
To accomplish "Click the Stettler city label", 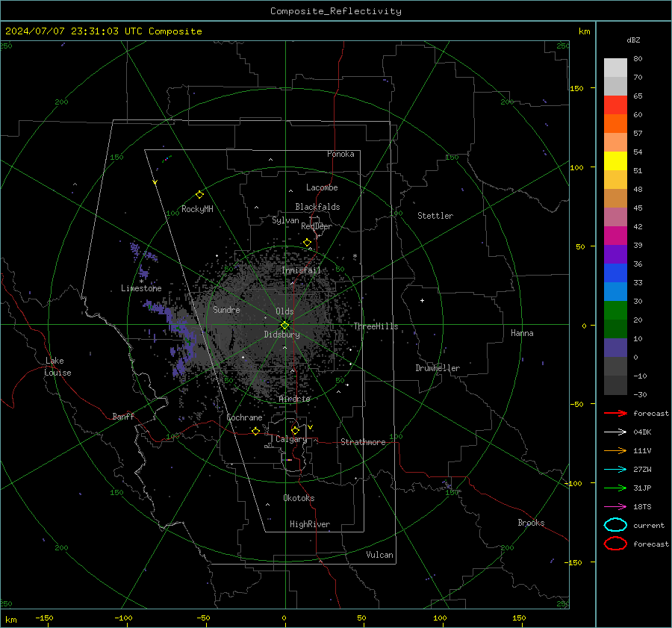I will [435, 216].
